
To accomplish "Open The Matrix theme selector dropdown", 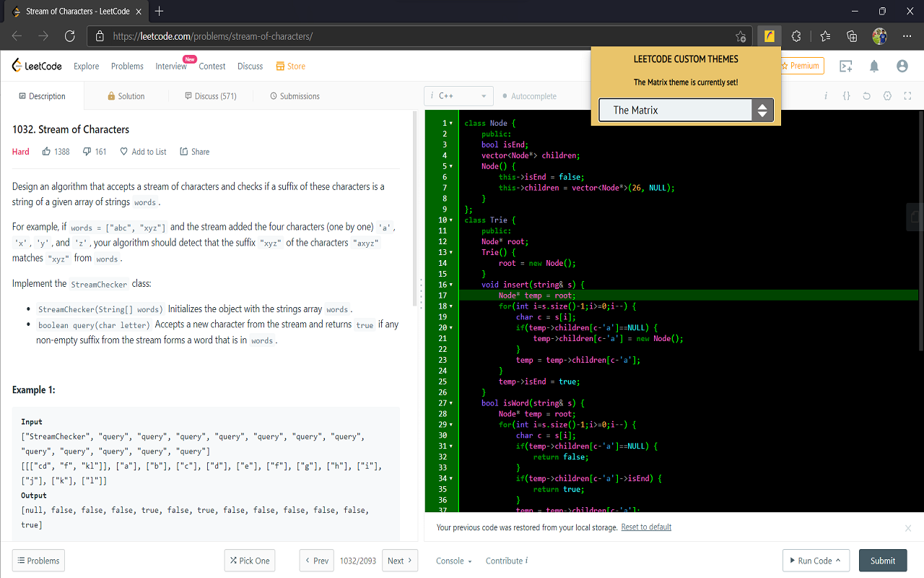I will click(686, 111).
